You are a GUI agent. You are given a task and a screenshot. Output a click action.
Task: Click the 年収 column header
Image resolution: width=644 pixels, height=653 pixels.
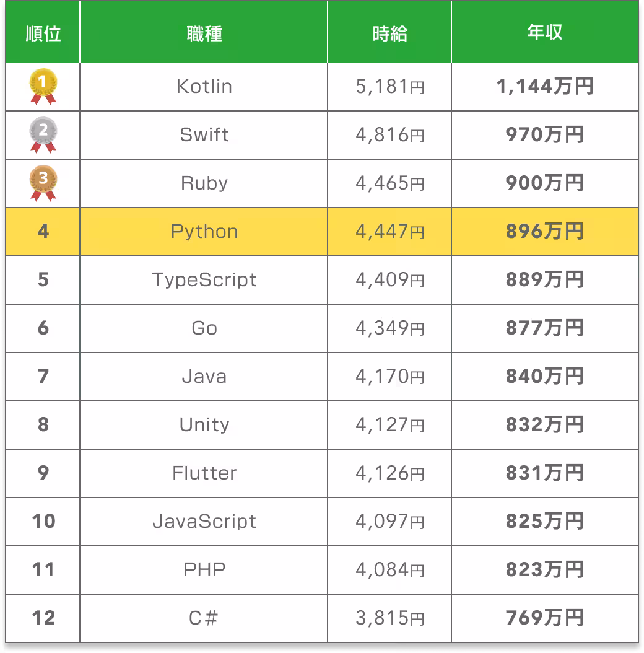pyautogui.click(x=544, y=33)
